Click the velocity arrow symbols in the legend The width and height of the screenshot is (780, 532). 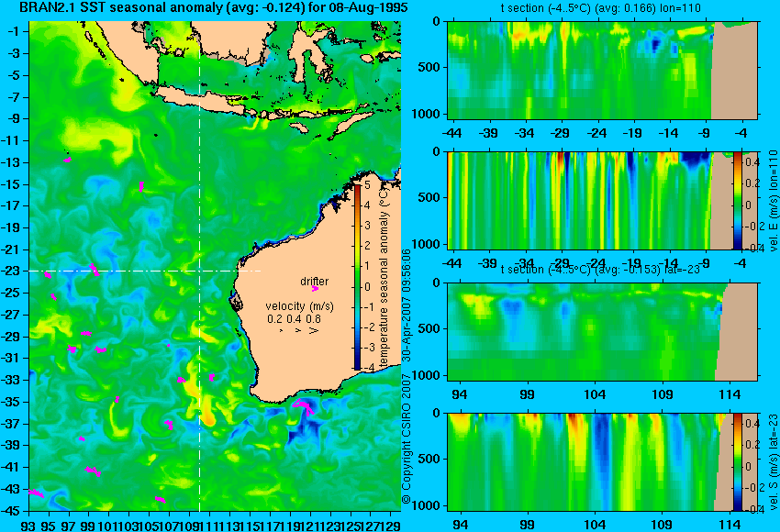[298, 330]
